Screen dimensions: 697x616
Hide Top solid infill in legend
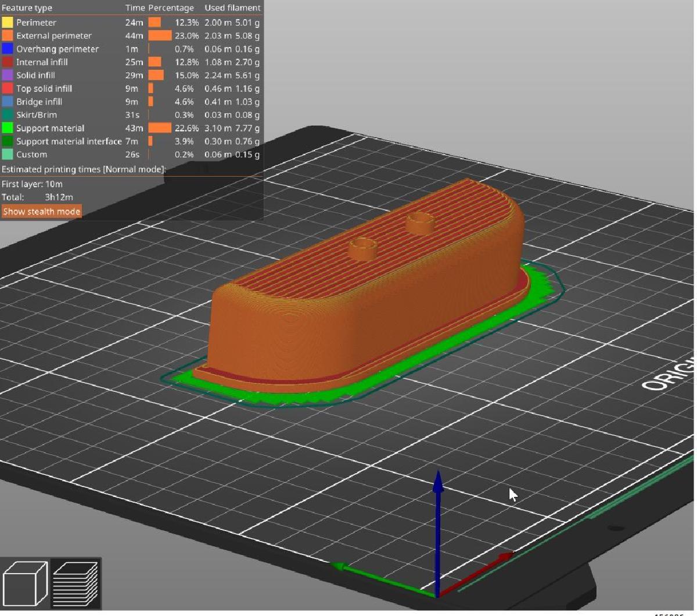(44, 89)
